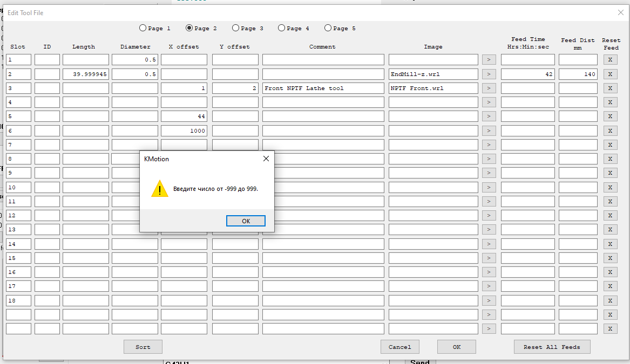Click OK in the KMotion warning dialog
Screen dimensions: 630x364
point(246,221)
